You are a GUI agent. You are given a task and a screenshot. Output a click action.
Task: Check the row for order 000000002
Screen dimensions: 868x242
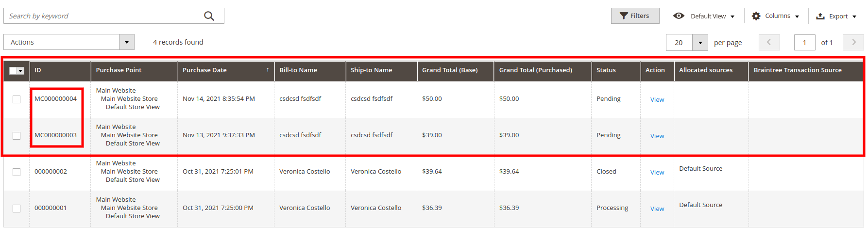(x=17, y=172)
